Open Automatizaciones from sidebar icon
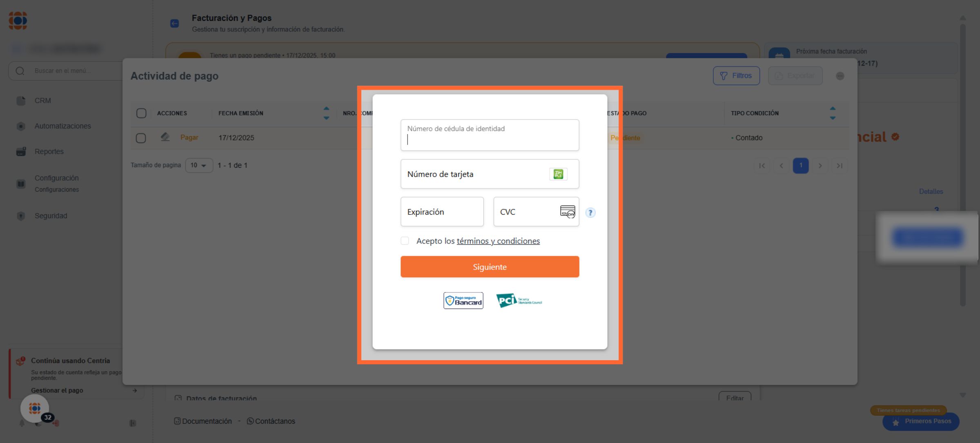The height and width of the screenshot is (443, 980). [21, 126]
